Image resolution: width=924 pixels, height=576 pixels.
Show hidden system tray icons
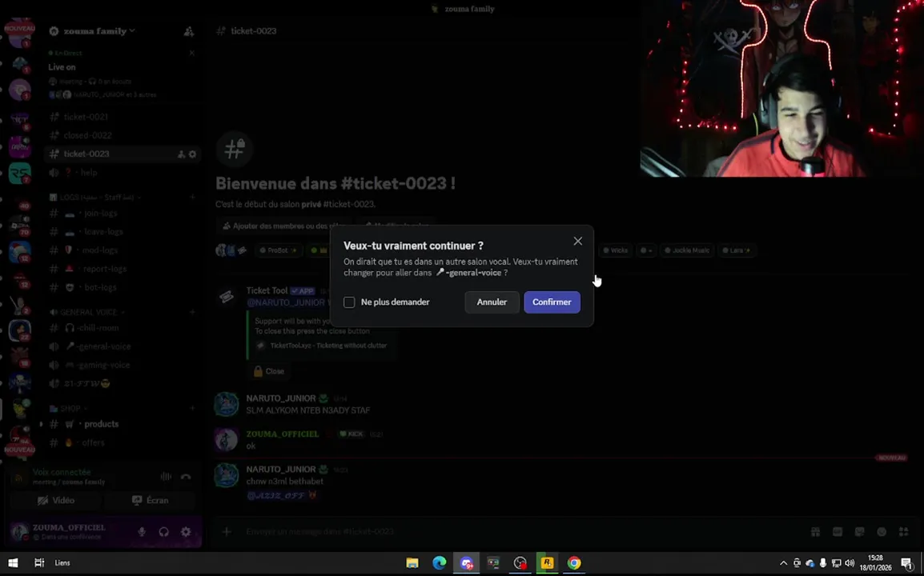tap(783, 563)
